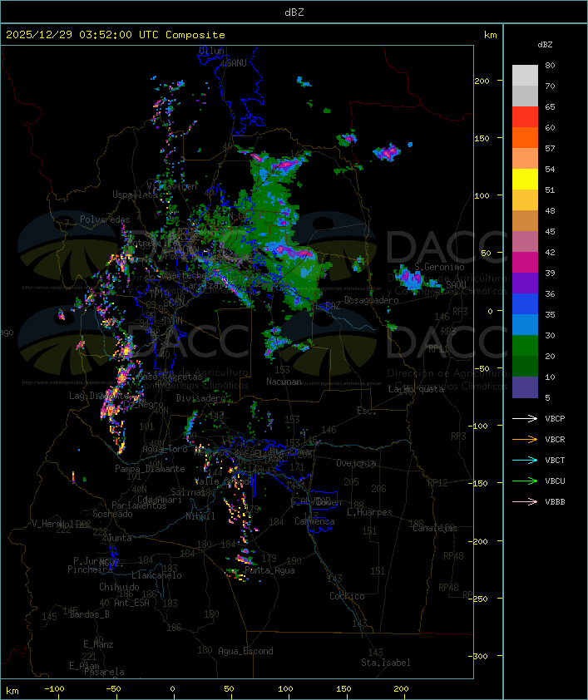Click the cyan VBCT arrow icon

pos(525,460)
